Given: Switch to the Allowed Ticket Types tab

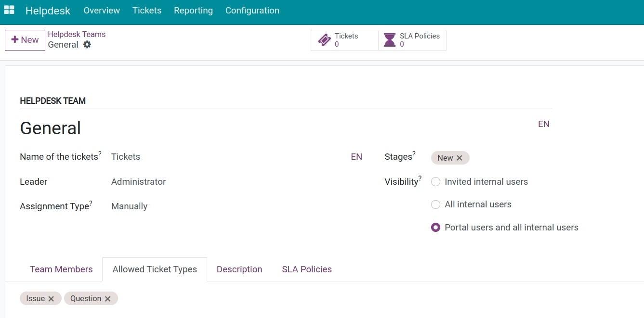Looking at the screenshot, I should pyautogui.click(x=155, y=269).
